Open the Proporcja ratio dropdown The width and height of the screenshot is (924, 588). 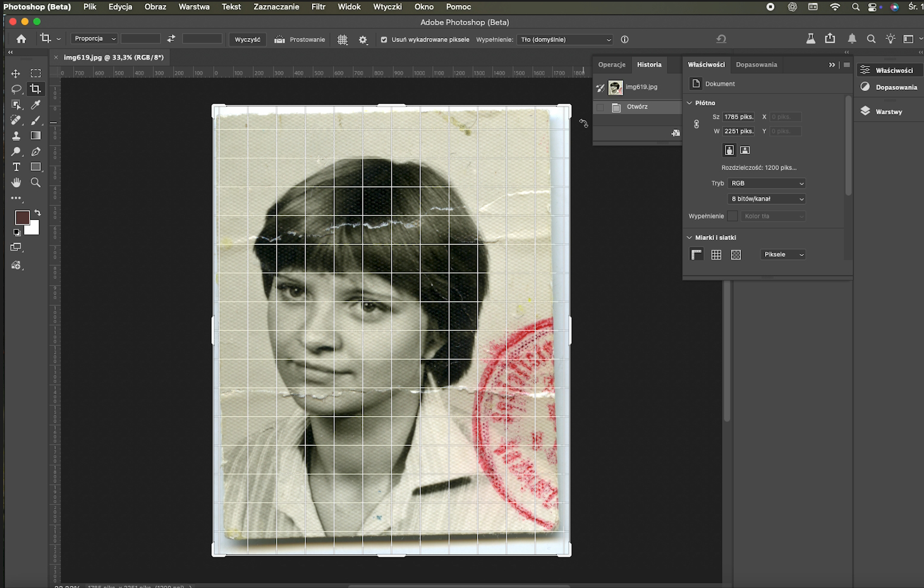(x=94, y=38)
